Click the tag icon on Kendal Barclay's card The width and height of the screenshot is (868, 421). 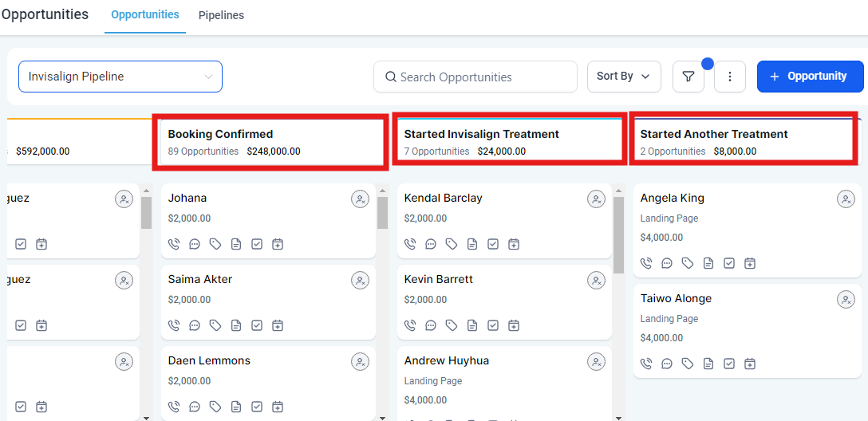click(x=452, y=244)
